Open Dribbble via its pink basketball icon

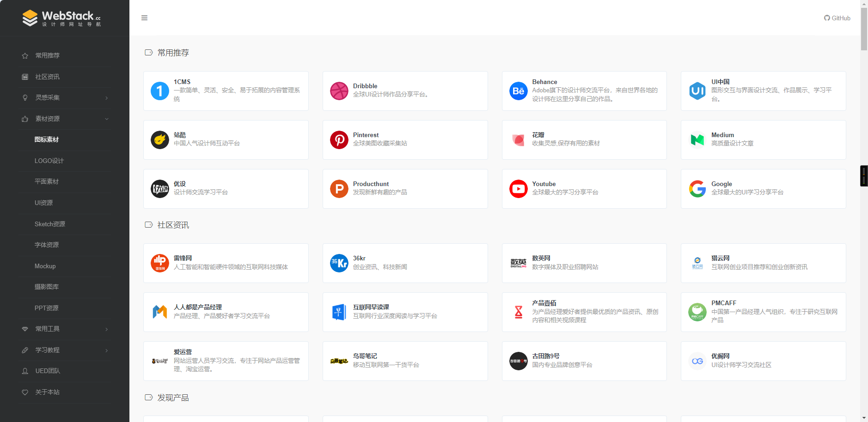coord(339,91)
